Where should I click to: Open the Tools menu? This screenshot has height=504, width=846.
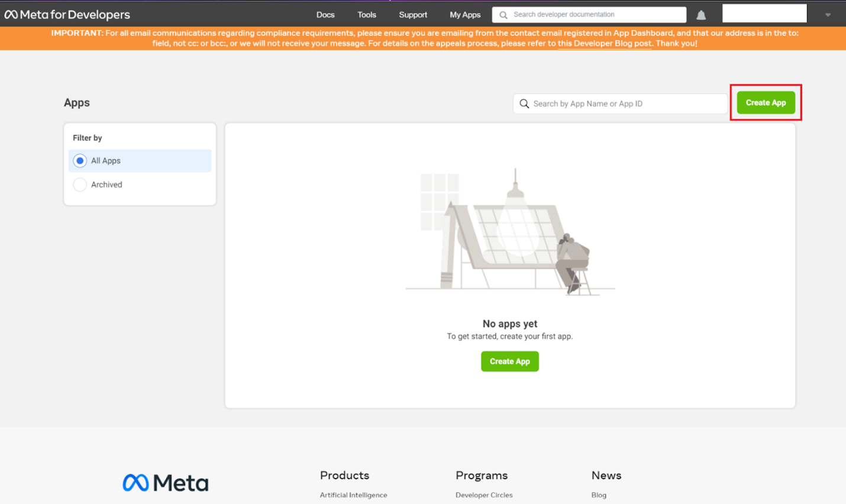[x=367, y=15]
